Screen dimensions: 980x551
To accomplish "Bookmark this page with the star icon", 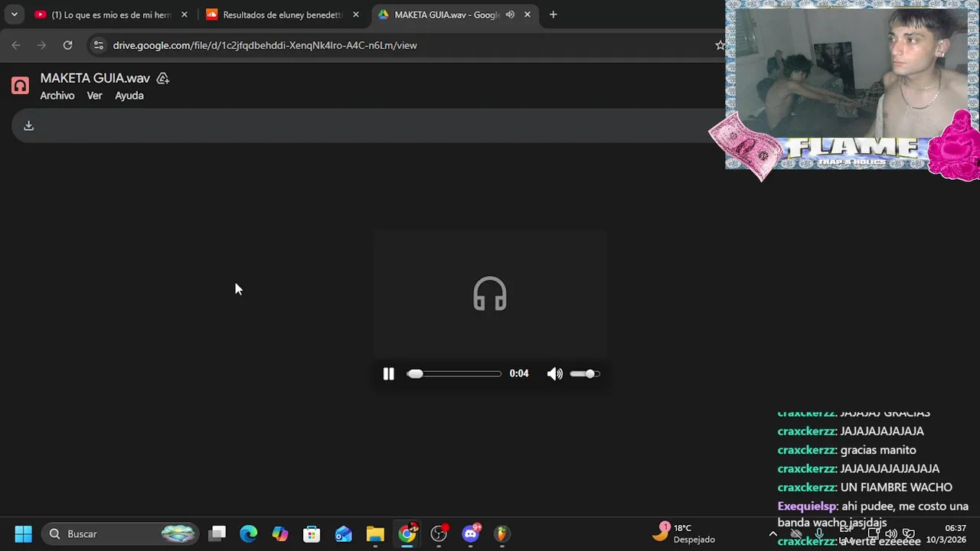I will 719,45.
